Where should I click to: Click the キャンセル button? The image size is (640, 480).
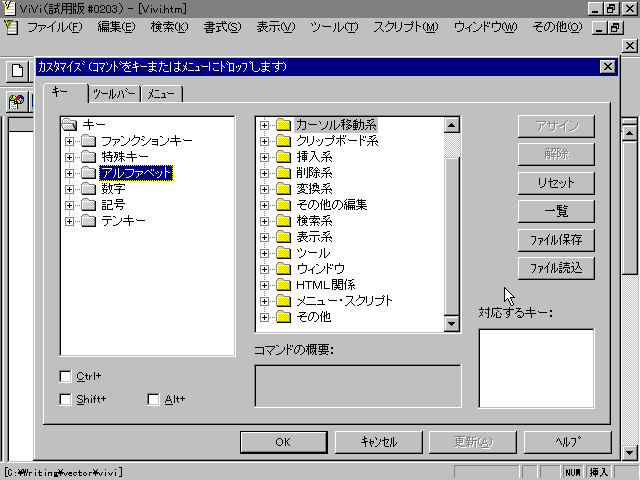[x=378, y=442]
